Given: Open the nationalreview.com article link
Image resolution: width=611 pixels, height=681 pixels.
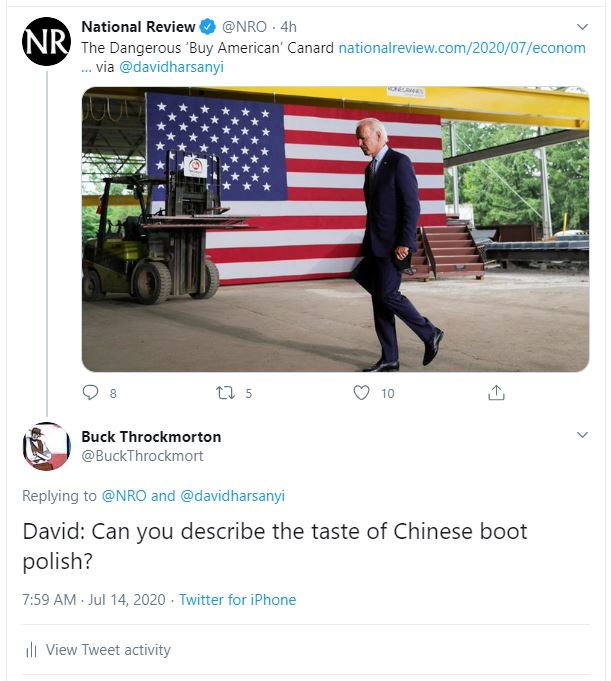Looking at the screenshot, I should point(462,47).
